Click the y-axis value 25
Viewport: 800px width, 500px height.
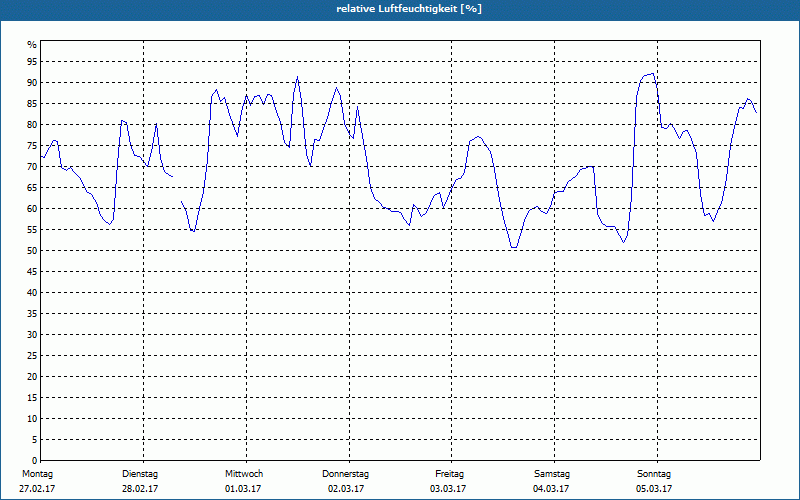point(32,356)
